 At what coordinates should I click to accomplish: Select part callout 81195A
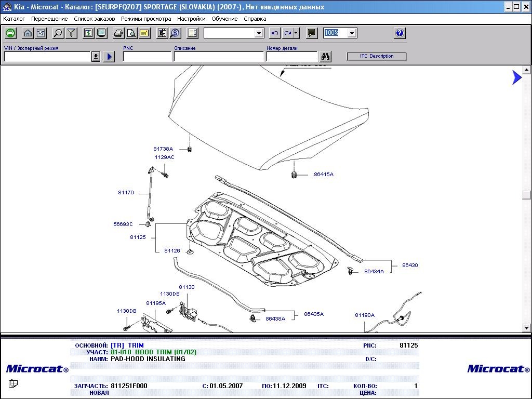(156, 303)
